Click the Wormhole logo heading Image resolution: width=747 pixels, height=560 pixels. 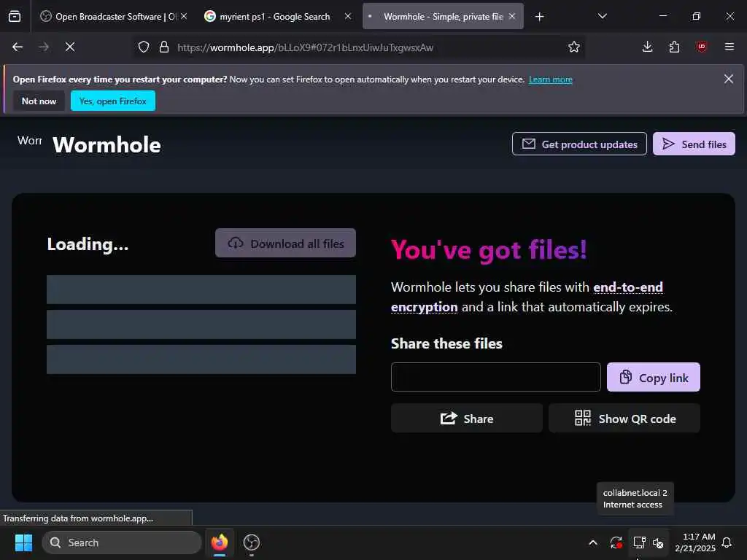point(107,145)
